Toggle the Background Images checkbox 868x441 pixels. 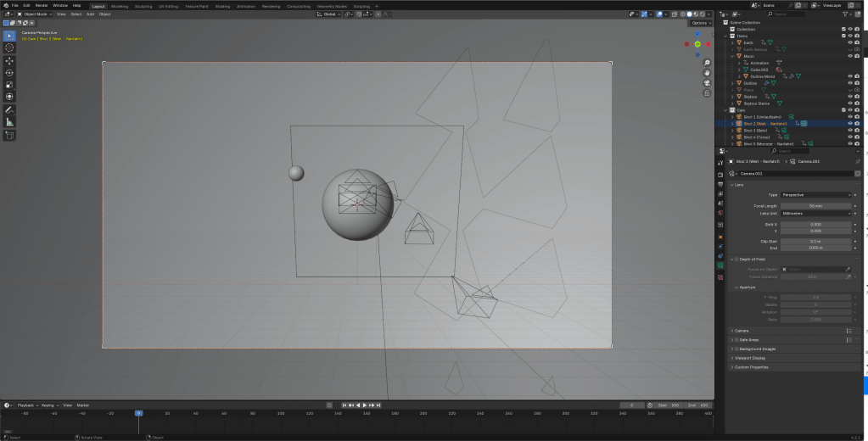[x=736, y=349]
